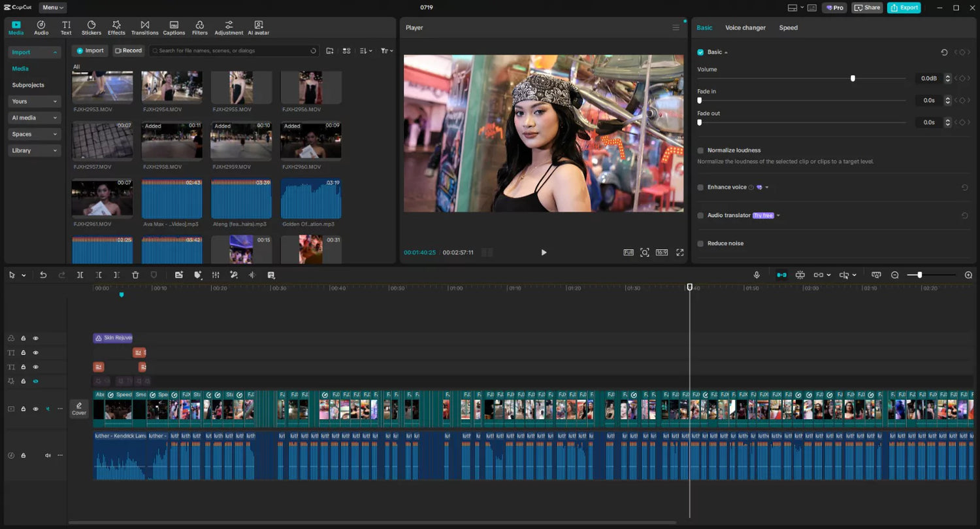980x529 pixels.
Task: Enter fullscreen preview in Player
Action: pos(679,252)
